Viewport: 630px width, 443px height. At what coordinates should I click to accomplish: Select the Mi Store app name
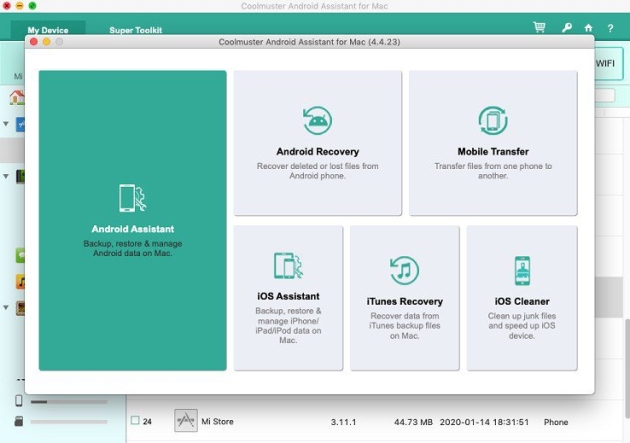pyautogui.click(x=217, y=421)
